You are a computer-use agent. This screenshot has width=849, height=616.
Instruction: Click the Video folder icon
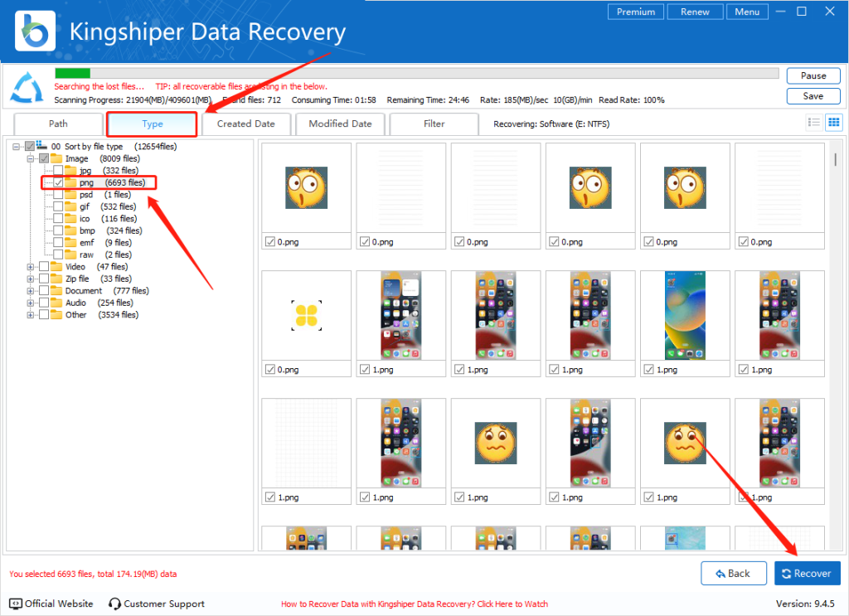coord(56,266)
